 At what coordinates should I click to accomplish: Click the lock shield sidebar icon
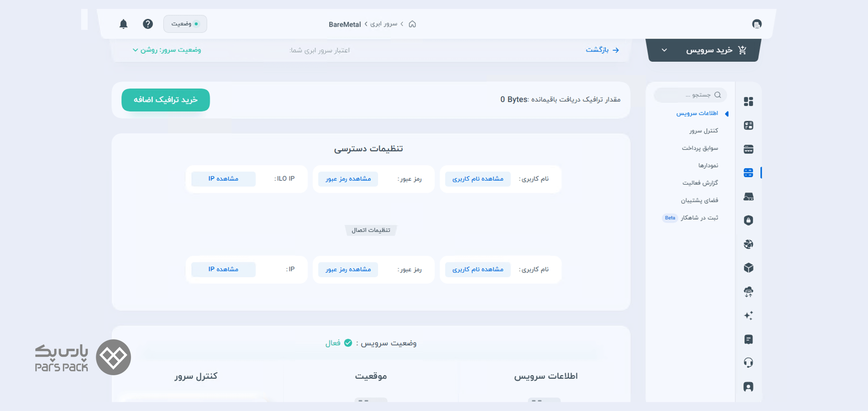(x=748, y=220)
